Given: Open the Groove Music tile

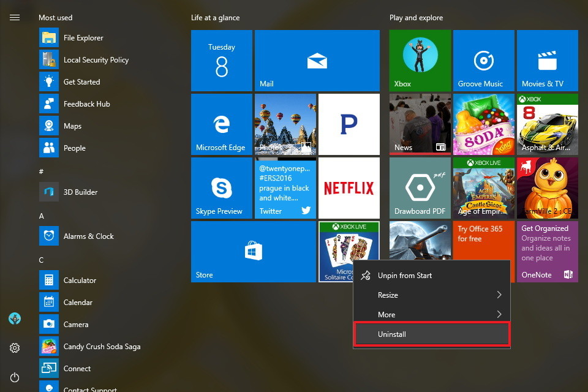Looking at the screenshot, I should click(x=483, y=60).
